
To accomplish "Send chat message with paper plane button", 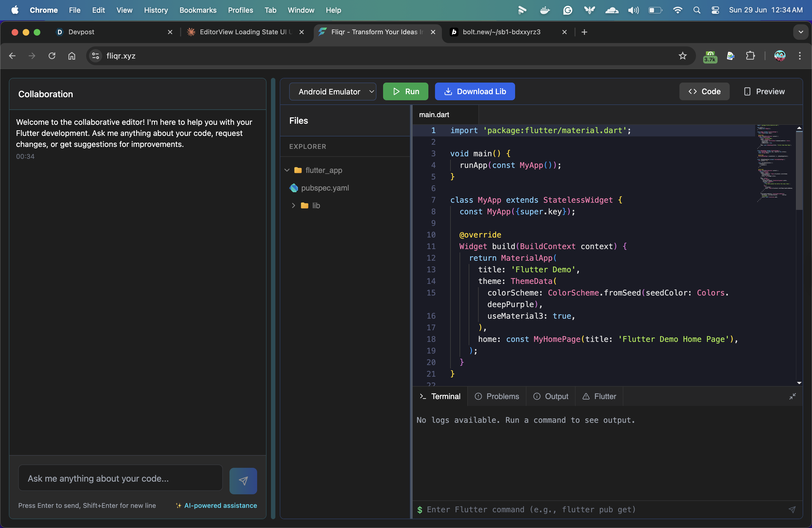I will tap(243, 481).
